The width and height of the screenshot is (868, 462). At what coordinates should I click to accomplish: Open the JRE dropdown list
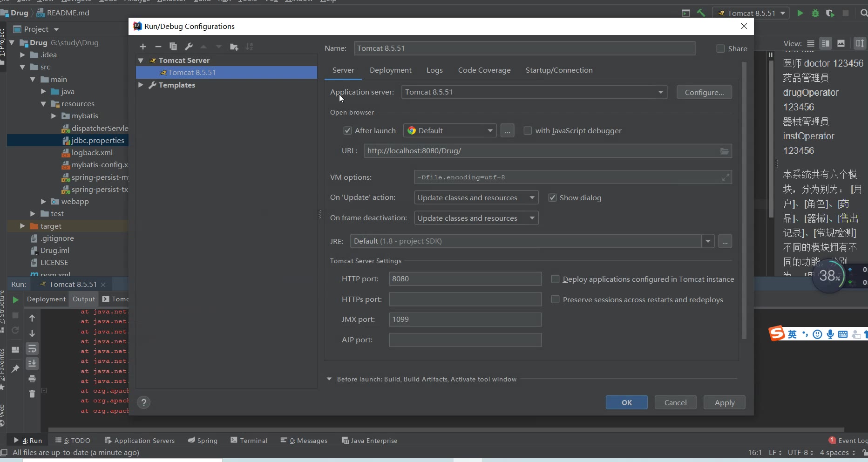[708, 241]
